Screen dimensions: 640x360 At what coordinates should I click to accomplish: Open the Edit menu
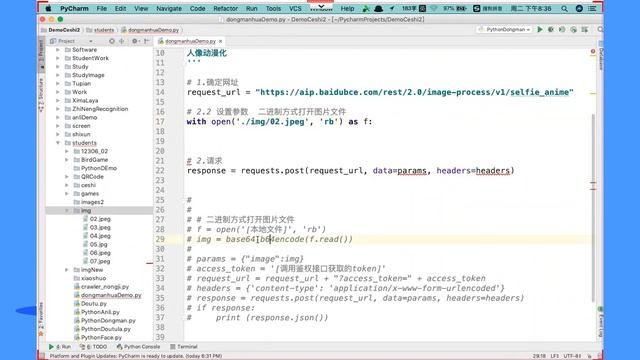(120, 8)
